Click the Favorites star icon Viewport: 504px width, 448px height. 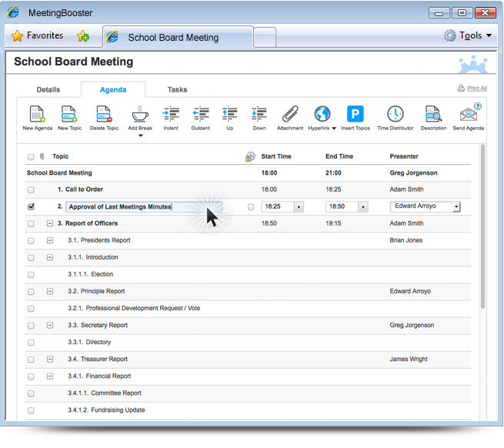[17, 35]
